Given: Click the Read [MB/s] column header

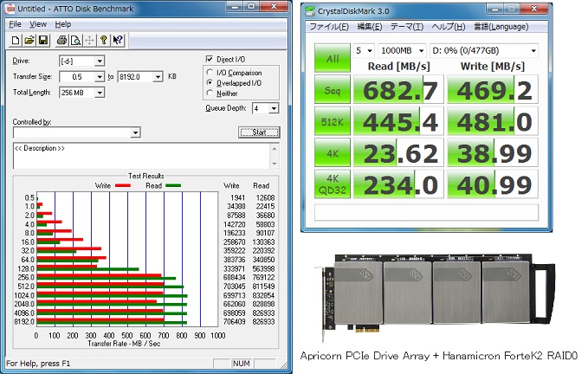Looking at the screenshot, I should [398, 67].
